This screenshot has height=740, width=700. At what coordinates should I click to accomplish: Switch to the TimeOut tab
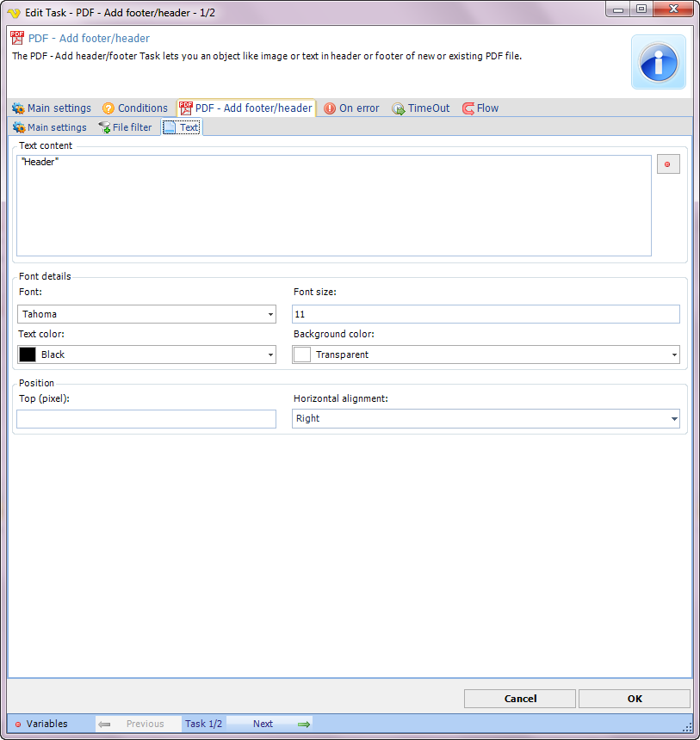click(421, 108)
